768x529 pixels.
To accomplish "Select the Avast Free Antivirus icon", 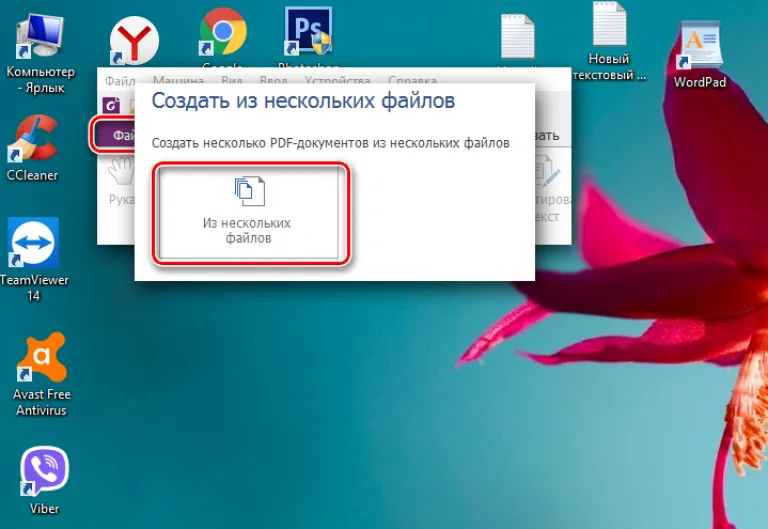I will pyautogui.click(x=42, y=375).
